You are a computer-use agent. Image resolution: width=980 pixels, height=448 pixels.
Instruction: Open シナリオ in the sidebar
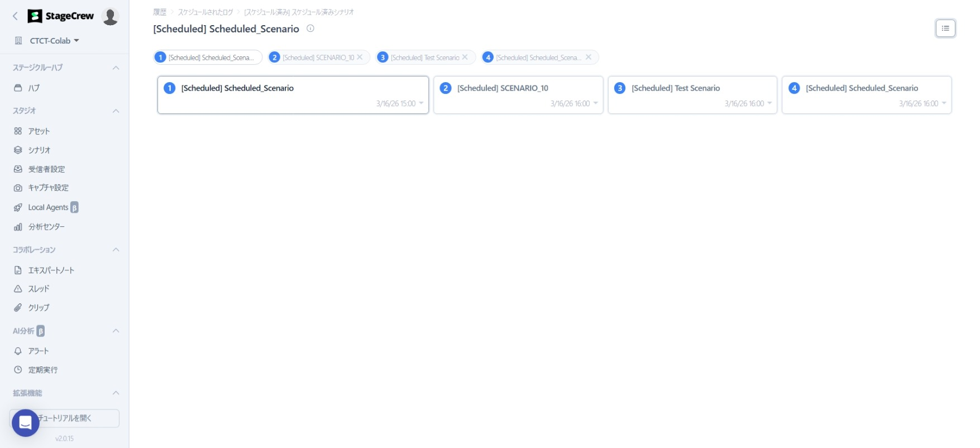39,150
